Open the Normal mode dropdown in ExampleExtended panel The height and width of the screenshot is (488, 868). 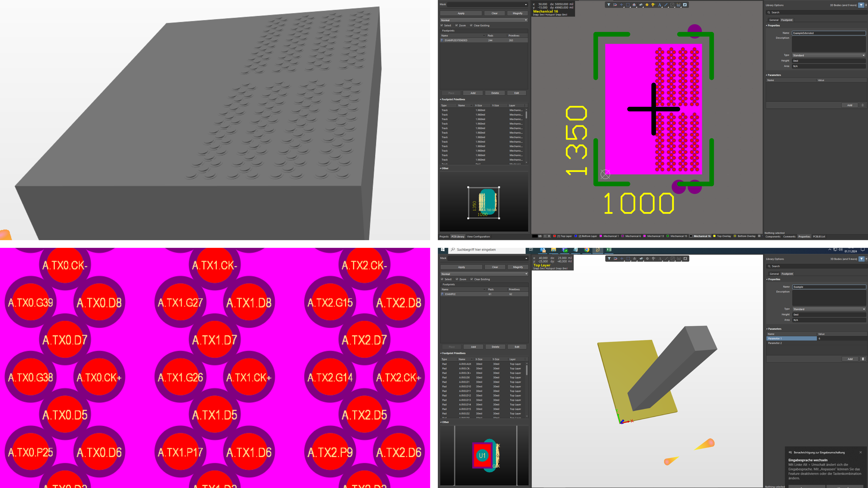(x=484, y=20)
